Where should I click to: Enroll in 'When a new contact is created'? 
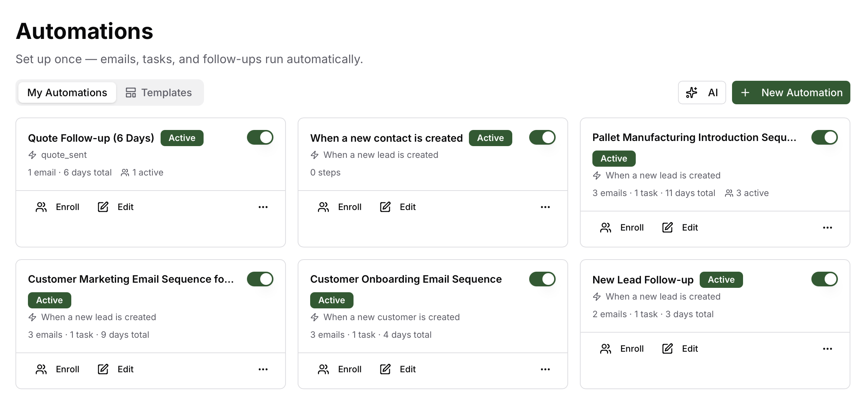point(340,207)
